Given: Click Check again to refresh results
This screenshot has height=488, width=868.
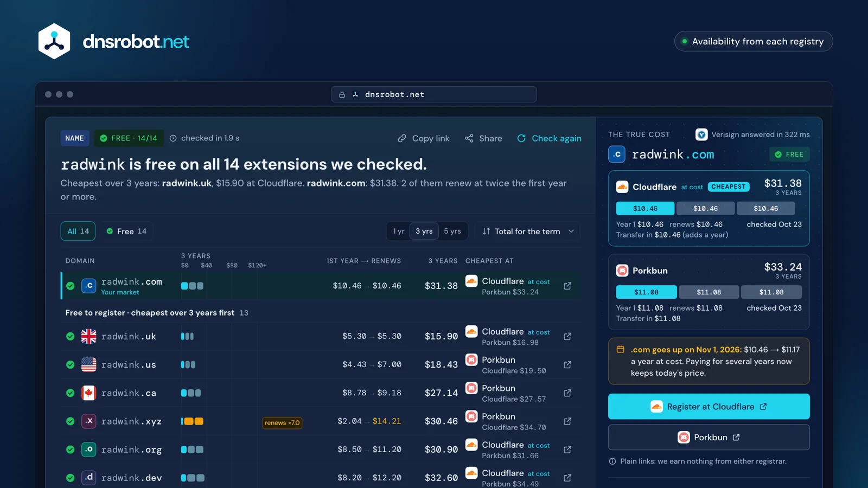Looking at the screenshot, I should 549,138.
